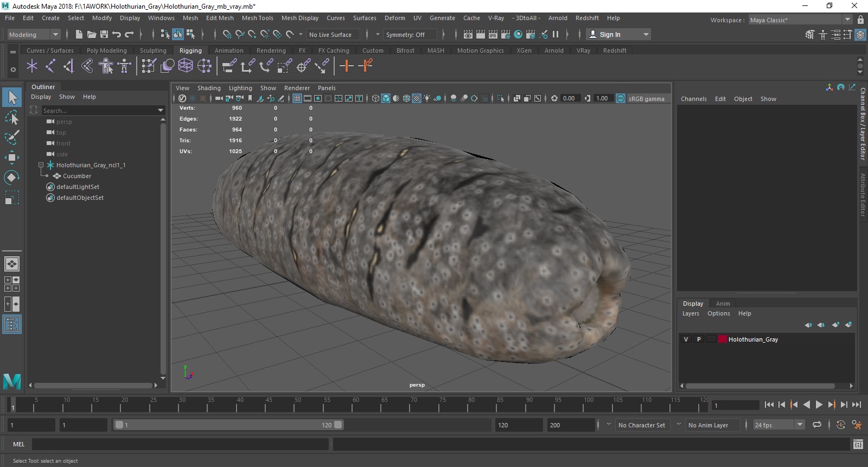Toggle Holothurian_Gray layer playback P box
The image size is (868, 467).
699,339
